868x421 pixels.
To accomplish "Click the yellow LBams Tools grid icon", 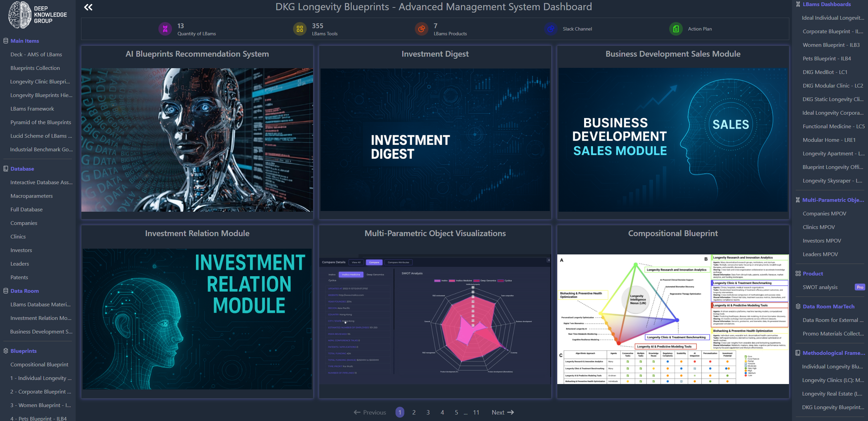I will pos(300,29).
